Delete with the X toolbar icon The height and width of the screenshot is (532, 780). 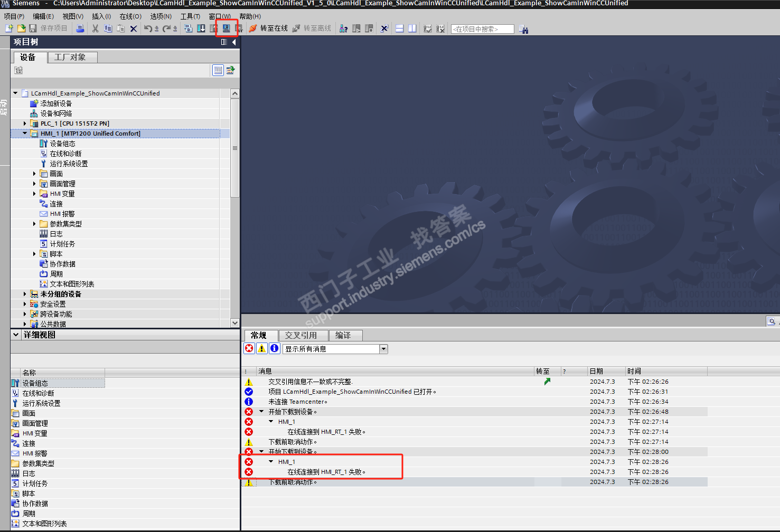point(134,28)
